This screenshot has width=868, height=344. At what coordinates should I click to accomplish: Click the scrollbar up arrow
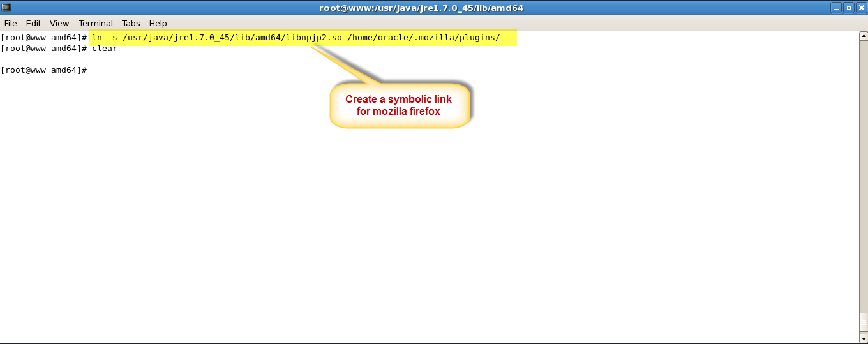click(x=863, y=36)
